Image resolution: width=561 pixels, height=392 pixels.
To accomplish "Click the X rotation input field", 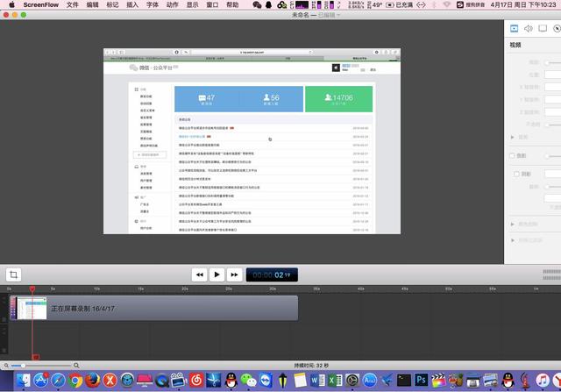I will pos(552,87).
